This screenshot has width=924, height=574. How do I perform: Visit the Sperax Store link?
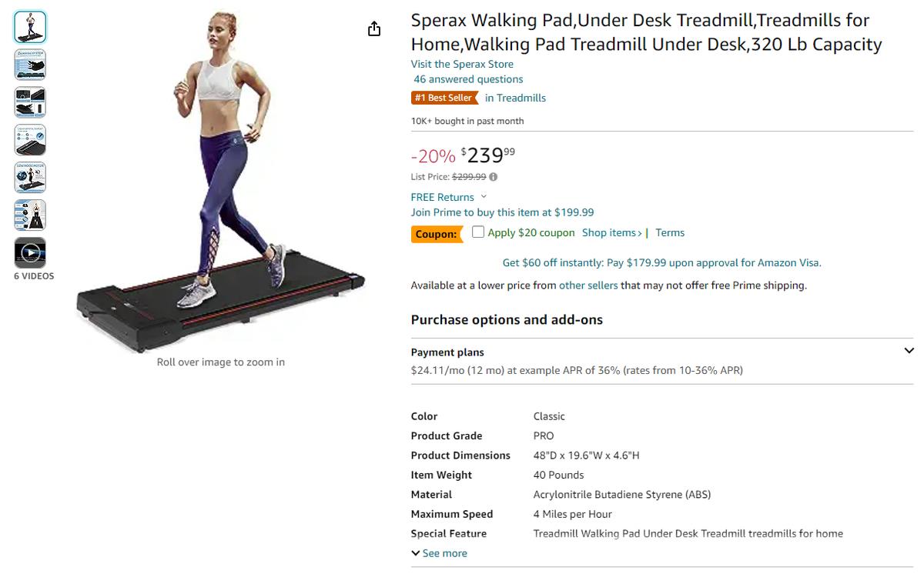click(x=462, y=64)
